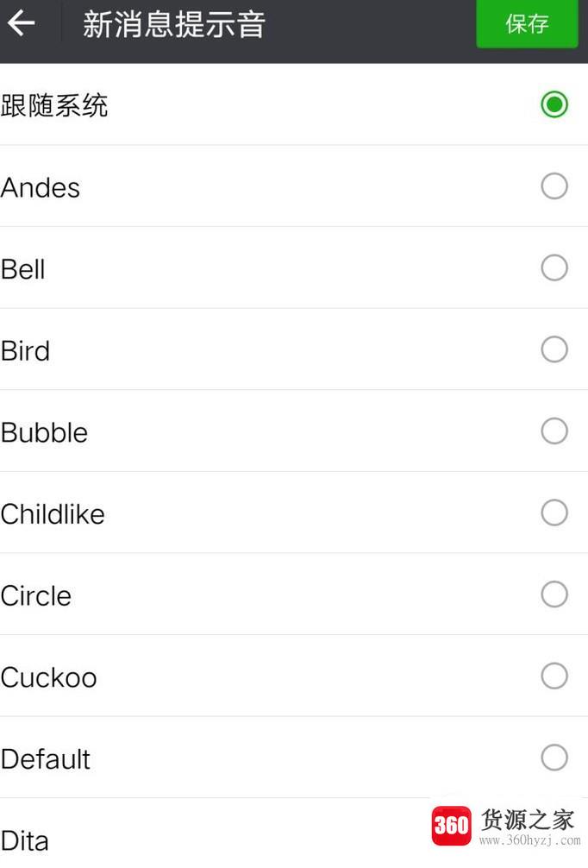Image resolution: width=588 pixels, height=868 pixels.
Task: Click the www.360hyzj.com link text
Action: point(530,840)
